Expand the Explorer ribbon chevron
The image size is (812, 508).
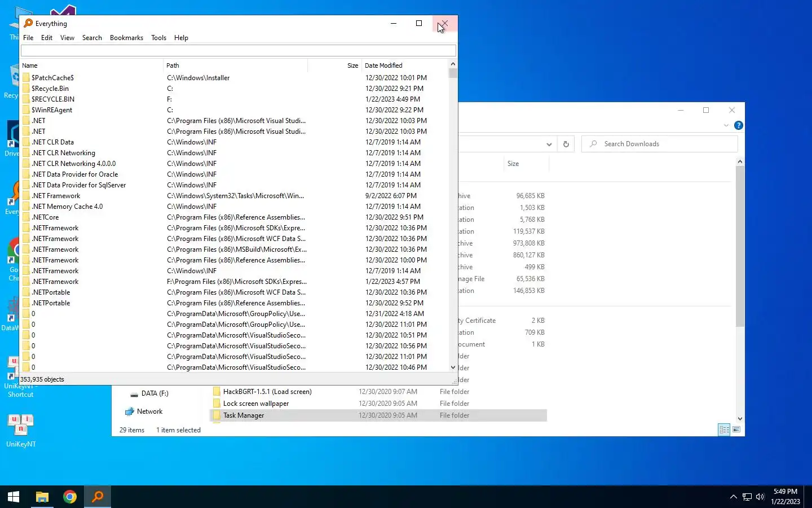tap(726, 125)
